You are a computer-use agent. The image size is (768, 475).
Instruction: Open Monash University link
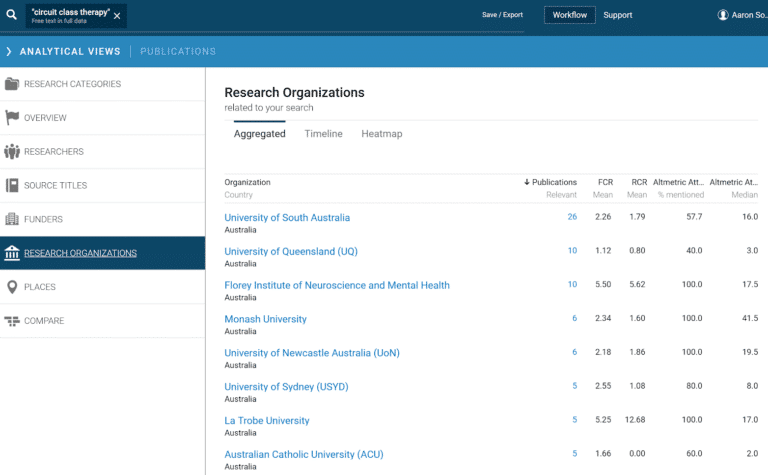pos(265,319)
